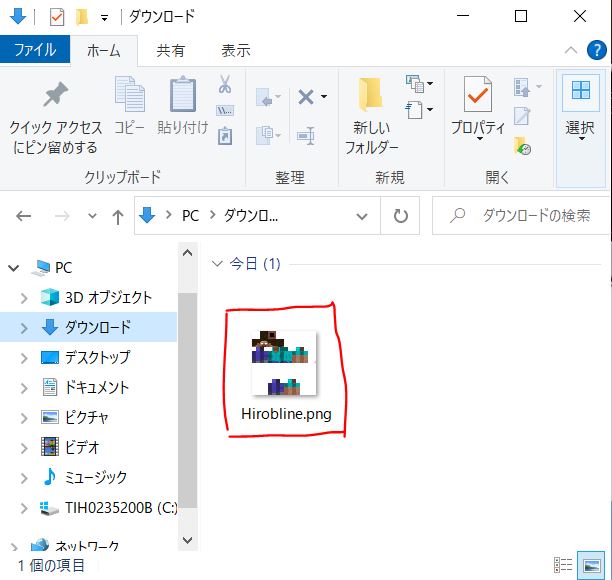The width and height of the screenshot is (612, 580).
Task: Create a new folder with folder icon
Action: (369, 94)
